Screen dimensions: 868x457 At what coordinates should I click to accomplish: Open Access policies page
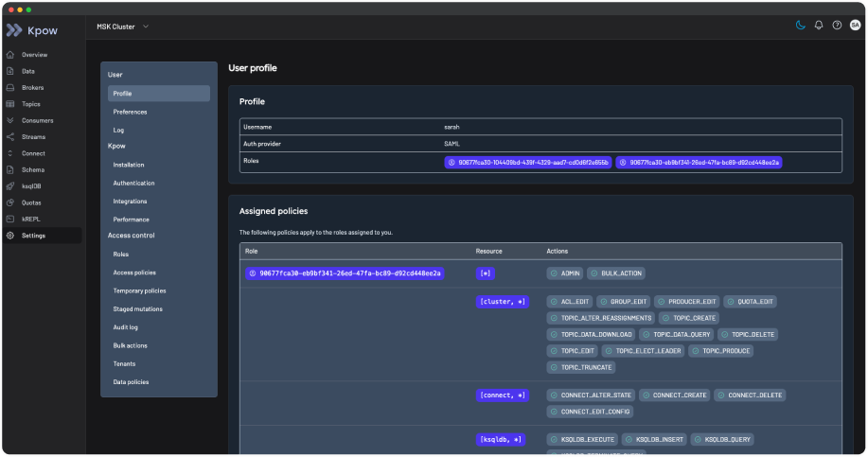point(134,272)
